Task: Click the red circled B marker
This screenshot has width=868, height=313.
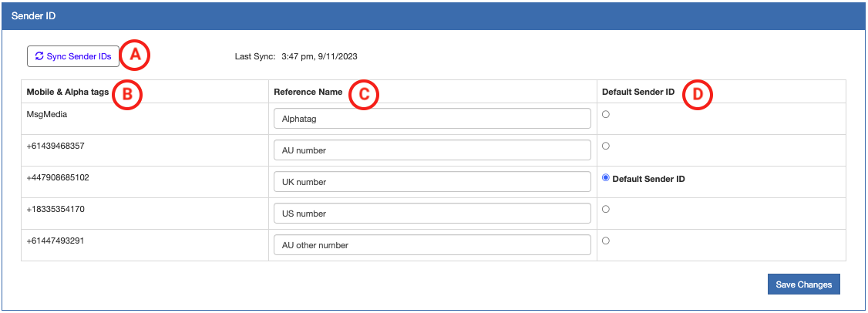Action: click(127, 94)
